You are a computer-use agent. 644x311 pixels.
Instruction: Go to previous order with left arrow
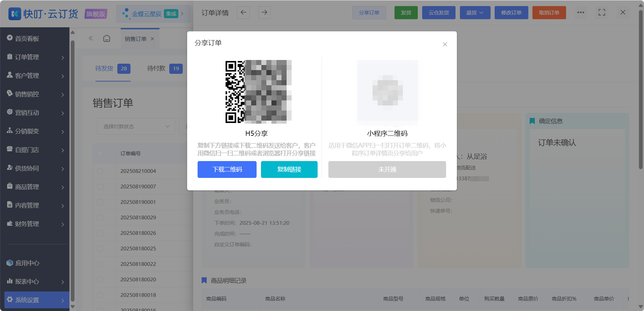[x=243, y=12]
